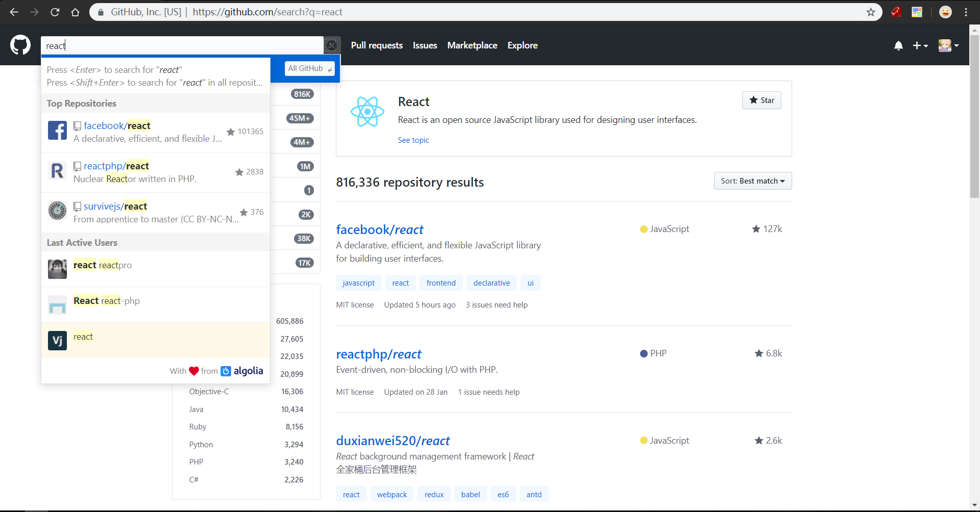Click the All GitHub search scope button
Image resolution: width=980 pixels, height=512 pixels.
pos(309,68)
